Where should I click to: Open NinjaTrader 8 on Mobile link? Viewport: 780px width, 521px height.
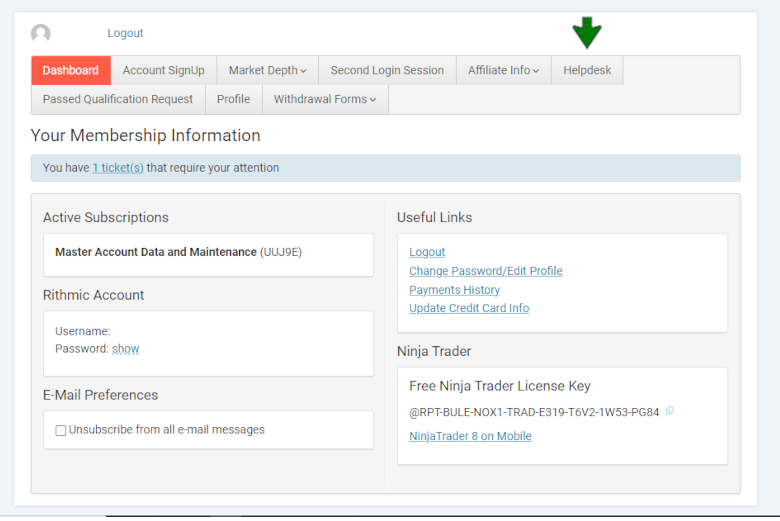pos(470,436)
